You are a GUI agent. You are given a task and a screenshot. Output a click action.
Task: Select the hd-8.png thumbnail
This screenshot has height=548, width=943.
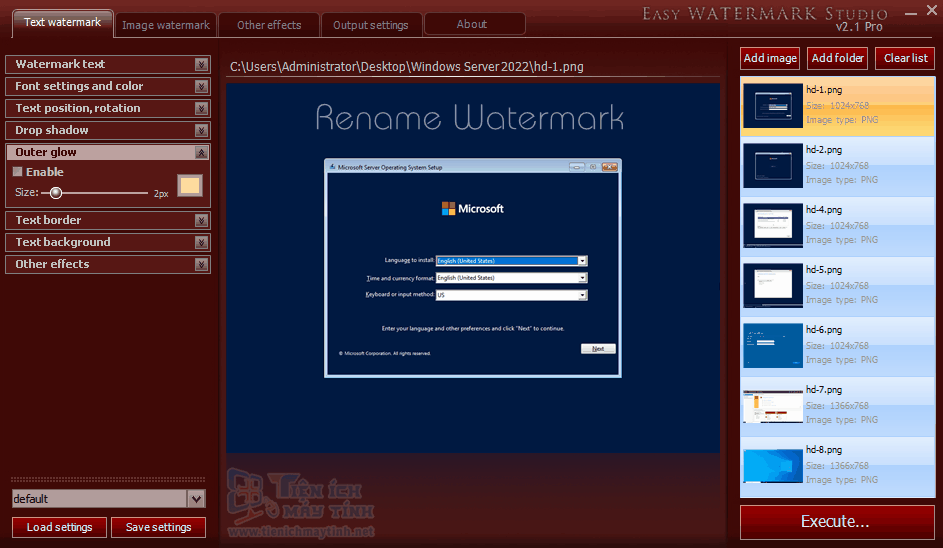pyautogui.click(x=773, y=466)
